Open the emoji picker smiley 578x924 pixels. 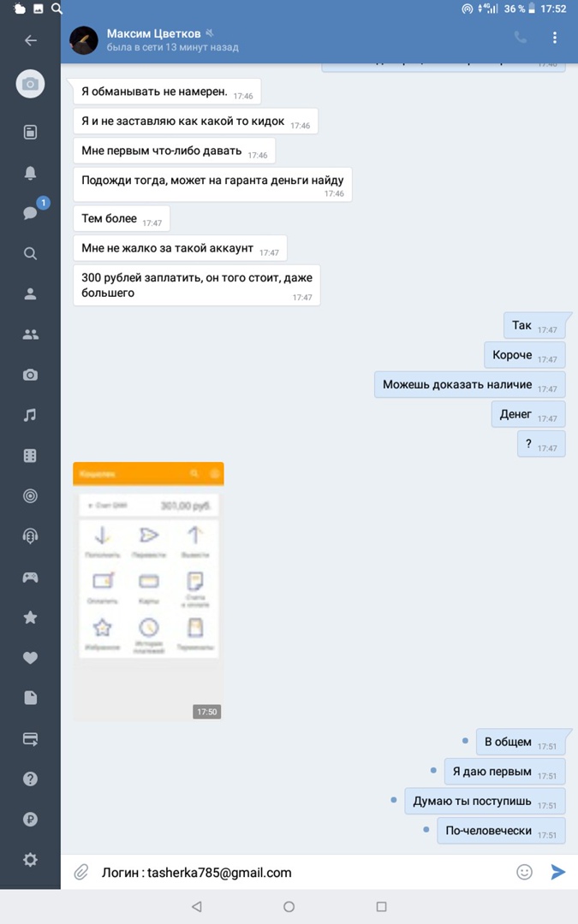524,872
